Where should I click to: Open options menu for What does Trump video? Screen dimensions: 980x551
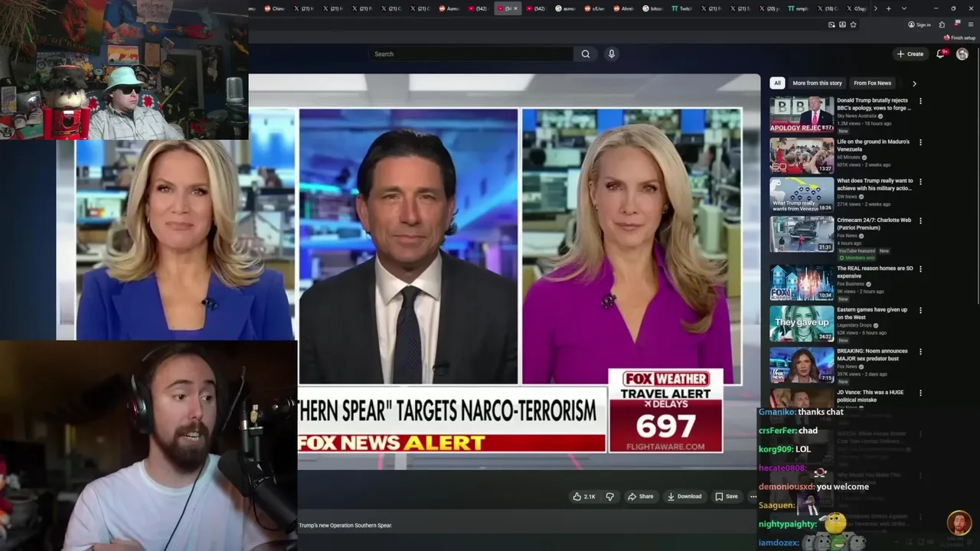click(920, 181)
